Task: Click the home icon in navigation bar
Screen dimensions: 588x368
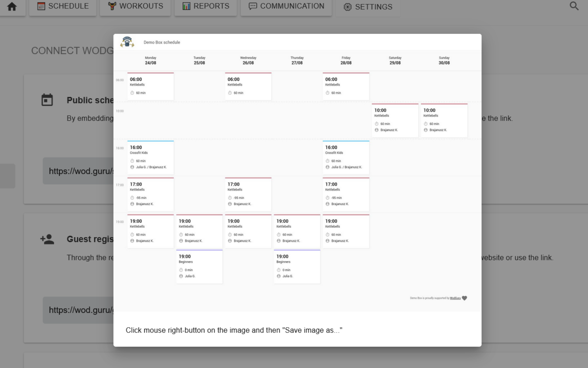Action: [12, 6]
